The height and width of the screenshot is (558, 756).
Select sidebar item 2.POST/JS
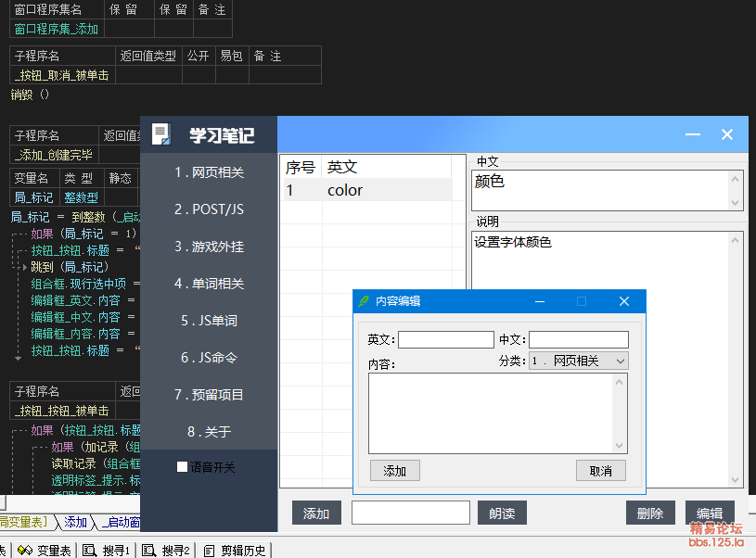209,209
